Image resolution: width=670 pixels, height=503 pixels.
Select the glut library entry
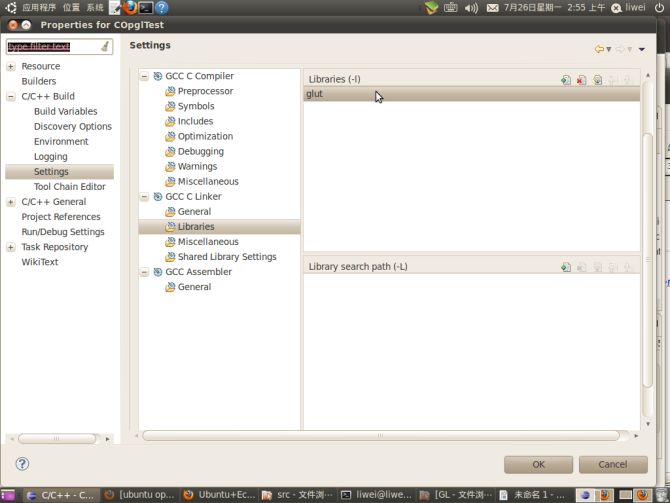(314, 94)
